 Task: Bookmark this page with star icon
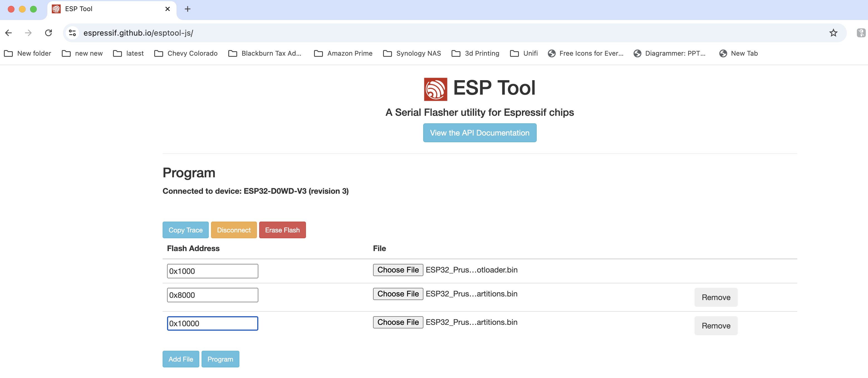833,33
